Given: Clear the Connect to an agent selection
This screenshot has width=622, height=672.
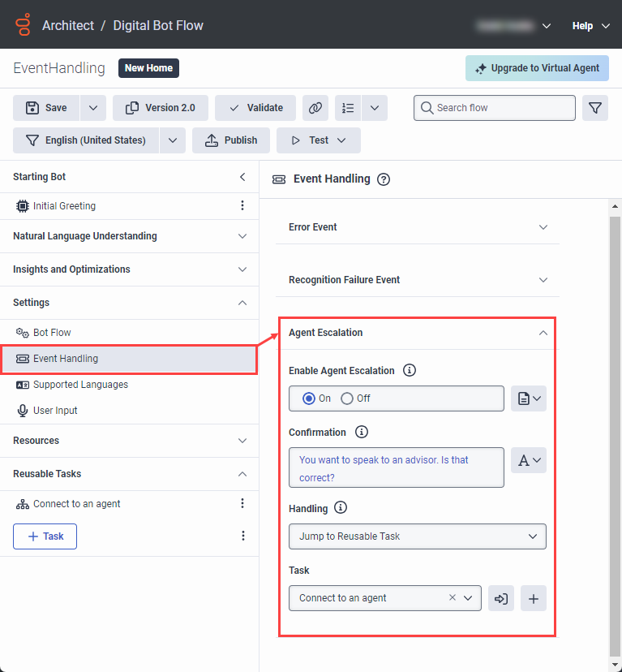Looking at the screenshot, I should point(452,597).
